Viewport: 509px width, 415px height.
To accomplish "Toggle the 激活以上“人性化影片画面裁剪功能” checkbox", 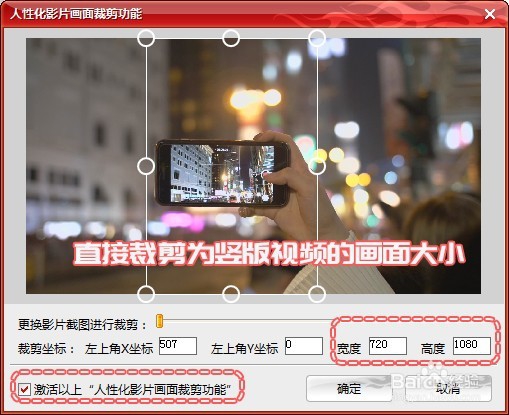I will click(x=24, y=389).
